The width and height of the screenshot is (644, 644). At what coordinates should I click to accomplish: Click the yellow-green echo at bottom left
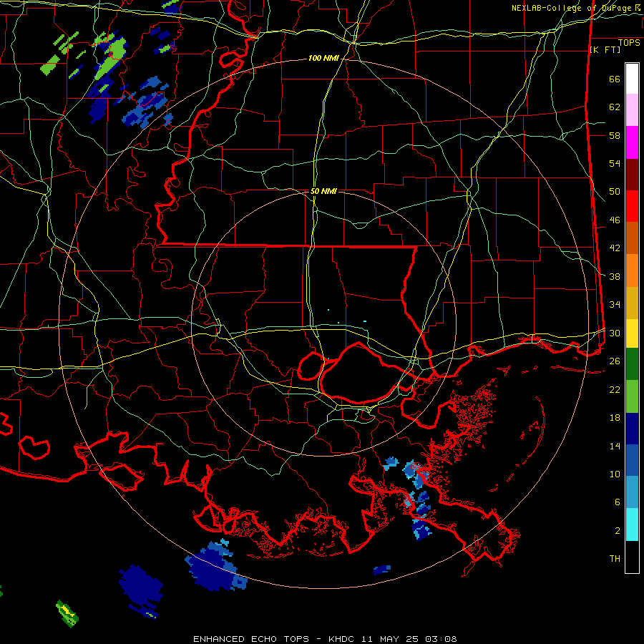[67, 613]
